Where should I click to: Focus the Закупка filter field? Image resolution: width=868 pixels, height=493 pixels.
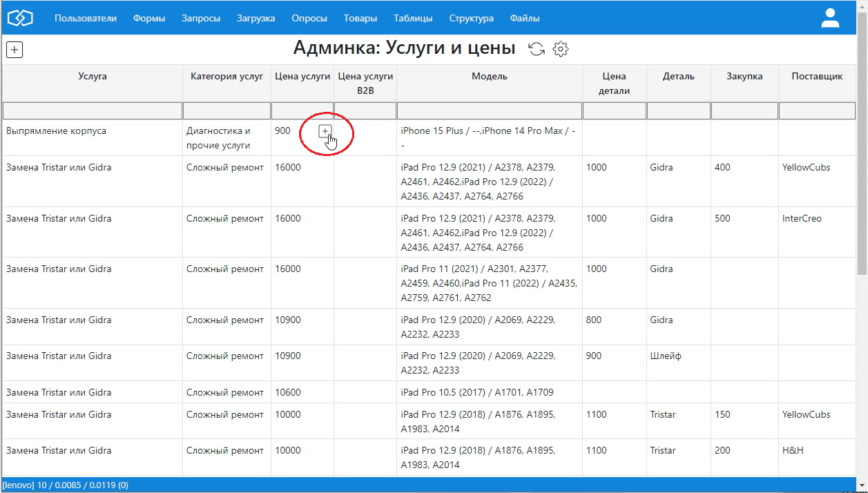point(744,110)
